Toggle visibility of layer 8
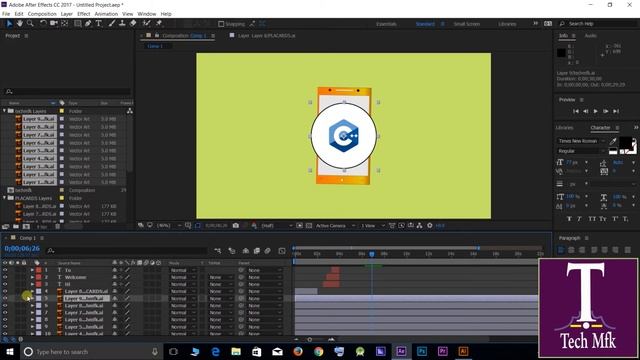 (5, 320)
